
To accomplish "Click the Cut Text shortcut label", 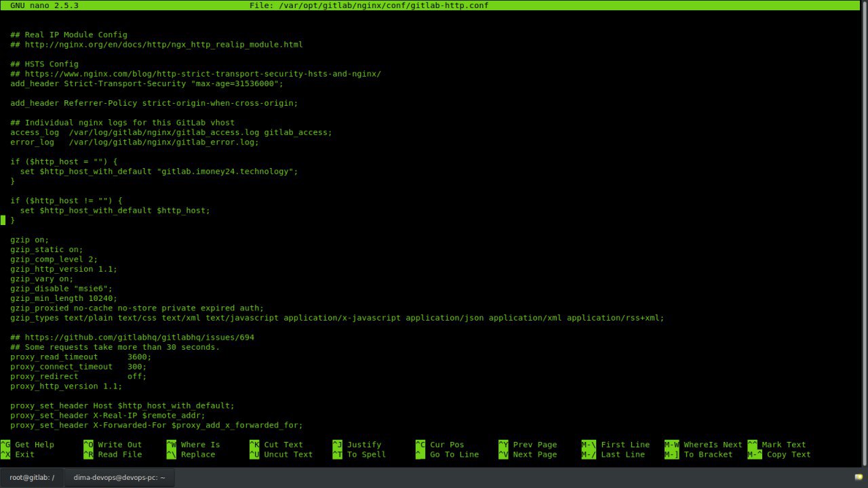I will click(283, 445).
